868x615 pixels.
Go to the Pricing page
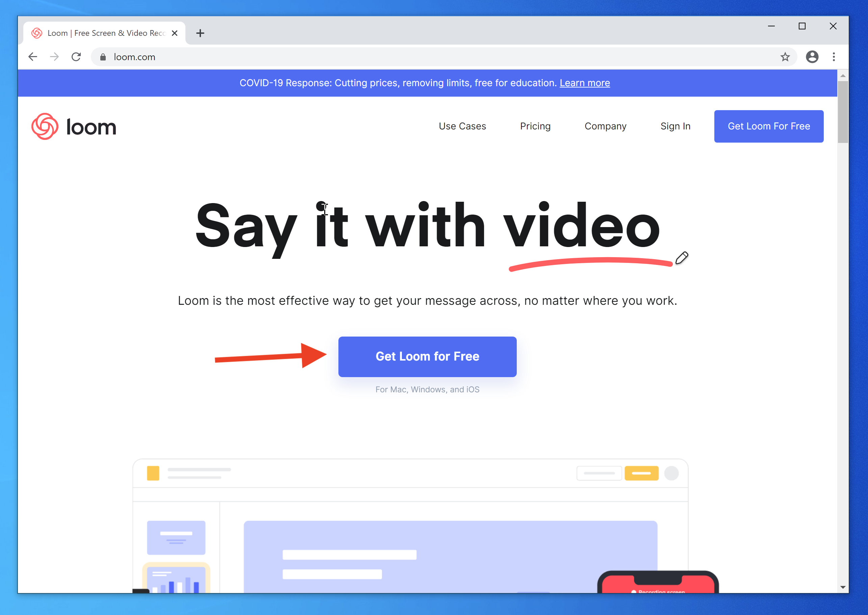[535, 126]
